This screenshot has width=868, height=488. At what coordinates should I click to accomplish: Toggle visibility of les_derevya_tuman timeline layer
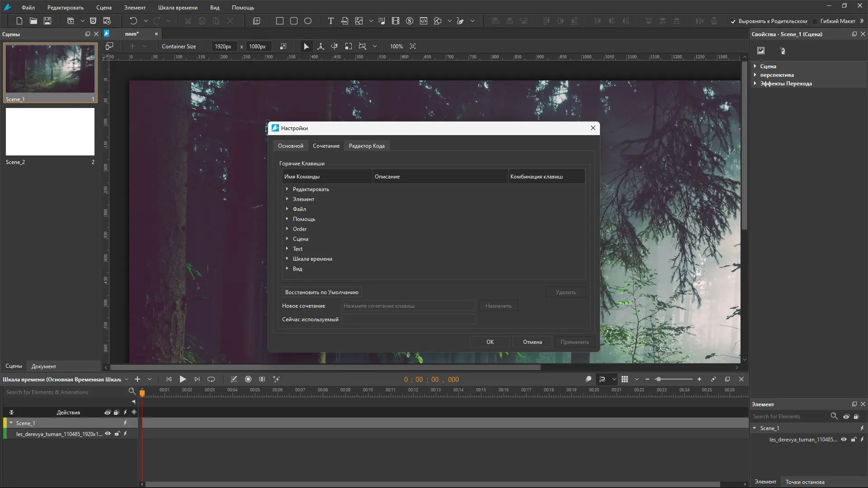tap(108, 434)
